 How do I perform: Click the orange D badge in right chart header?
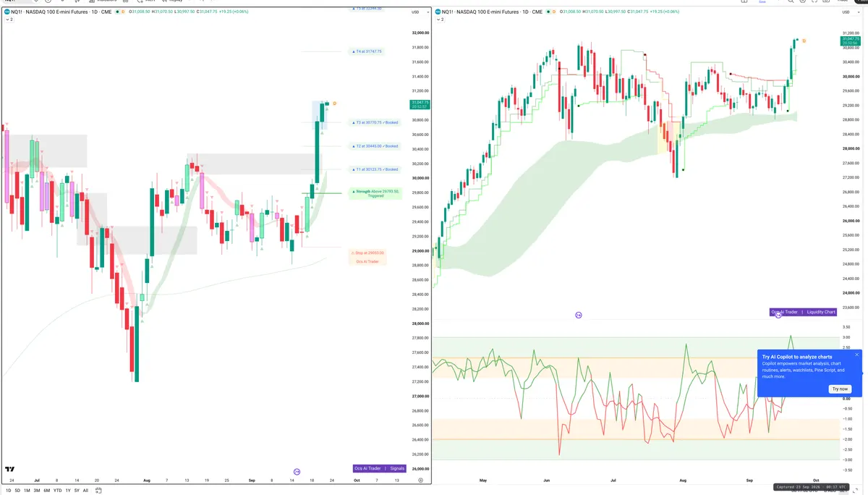(553, 12)
